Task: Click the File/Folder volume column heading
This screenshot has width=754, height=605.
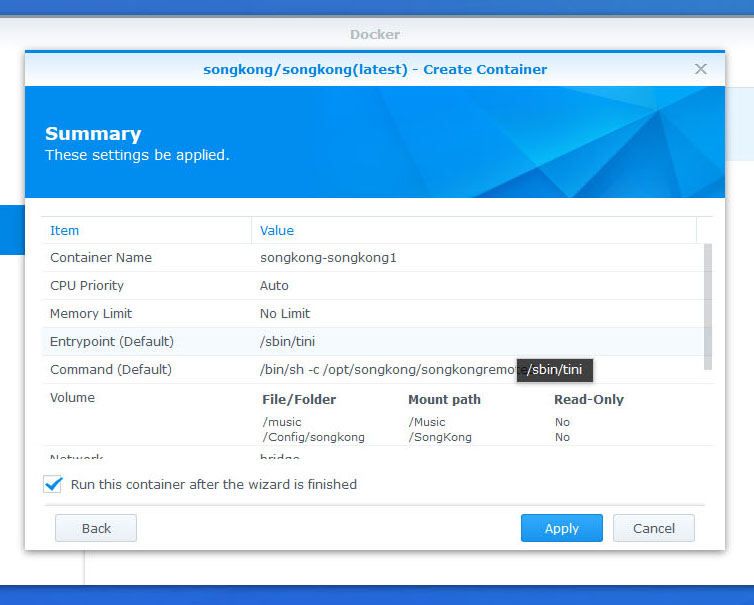Action: [299, 399]
